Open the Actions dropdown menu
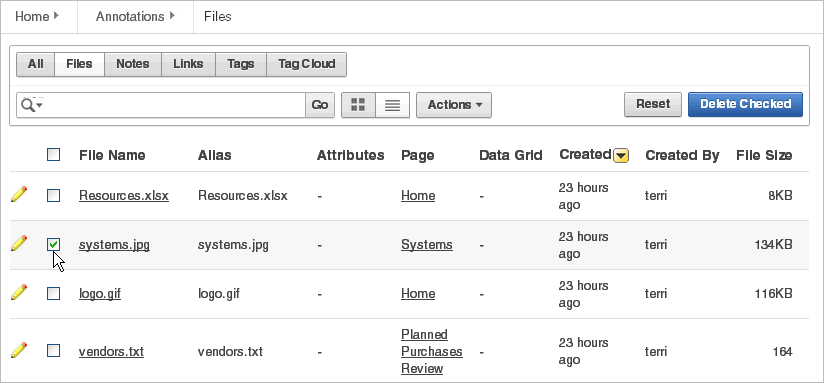Image resolution: width=824 pixels, height=383 pixels. 454,105
